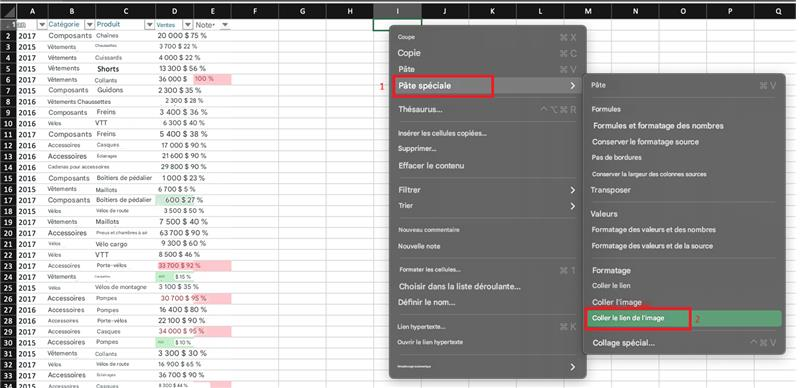This screenshot has width=800, height=388.
Task: Open the Produit column filter dropdown
Action: click(x=149, y=25)
